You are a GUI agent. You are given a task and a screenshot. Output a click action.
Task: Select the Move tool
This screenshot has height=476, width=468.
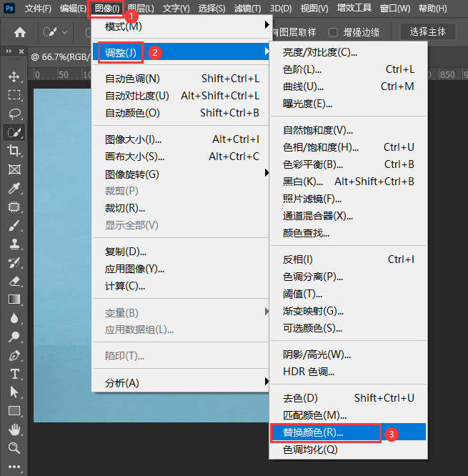click(14, 76)
